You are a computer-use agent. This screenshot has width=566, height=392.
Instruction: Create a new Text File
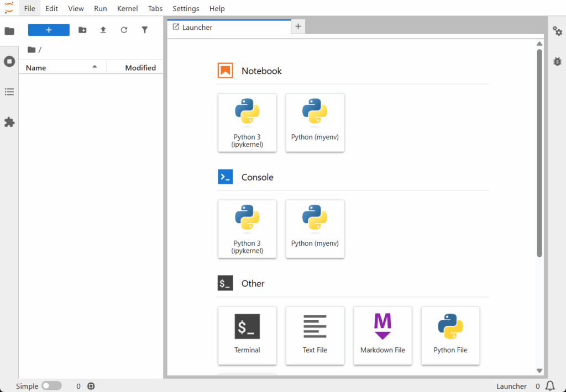click(315, 336)
